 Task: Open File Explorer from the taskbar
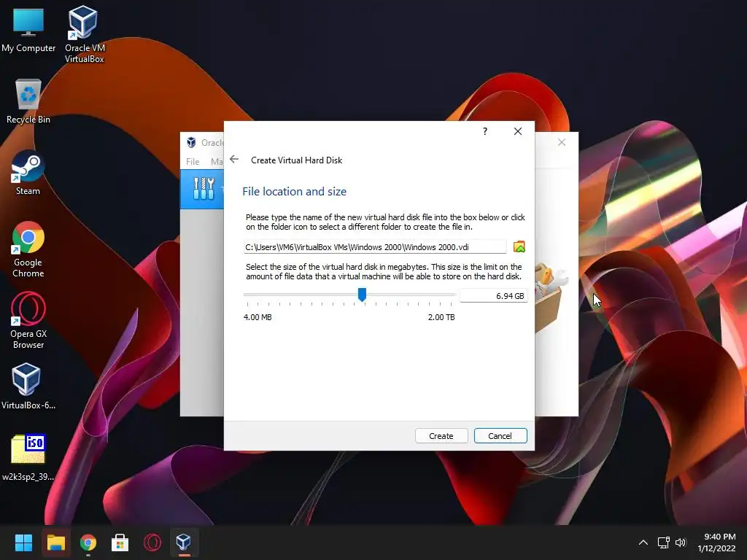(55, 542)
